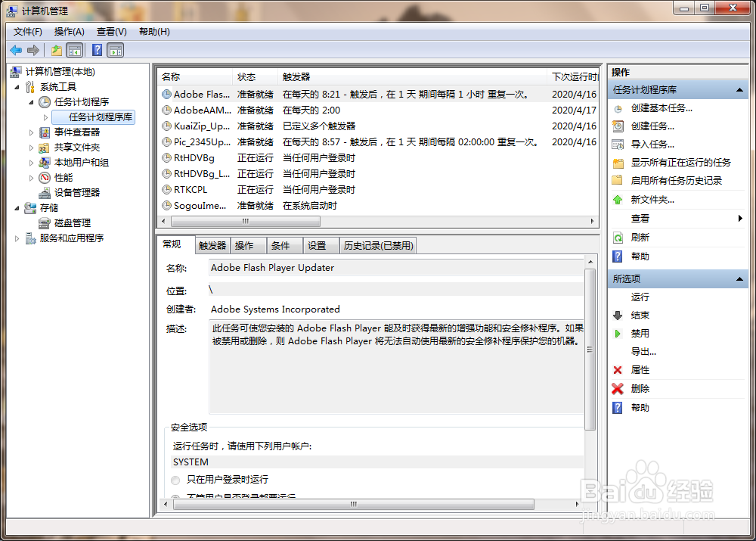Click the 磁盘管理 disk icon
Screen dimensions: 756x541
45,223
